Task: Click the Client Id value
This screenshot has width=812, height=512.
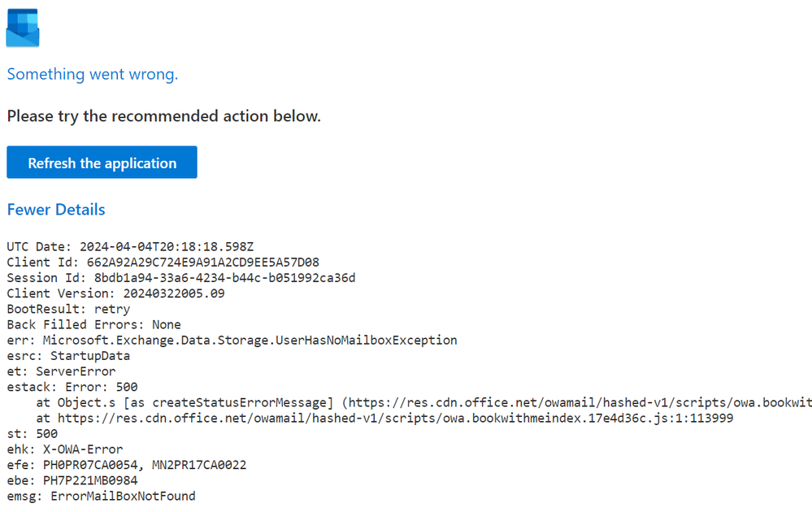Action: click(x=198, y=262)
